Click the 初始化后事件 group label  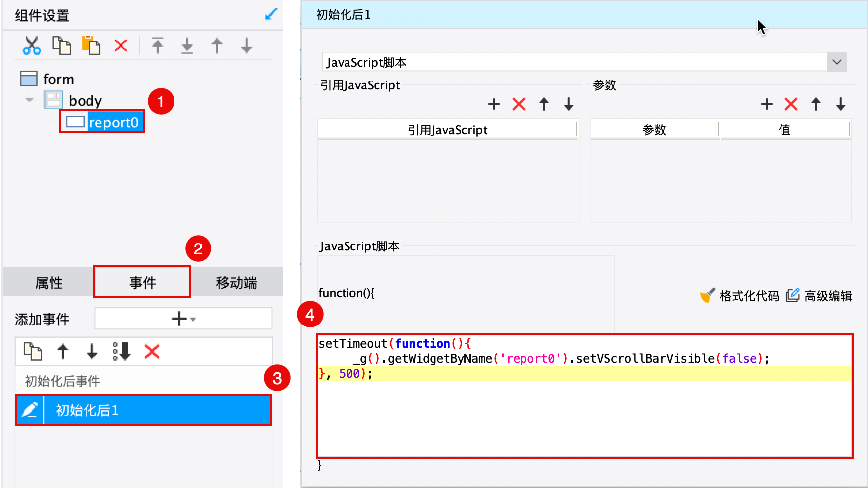(63, 381)
